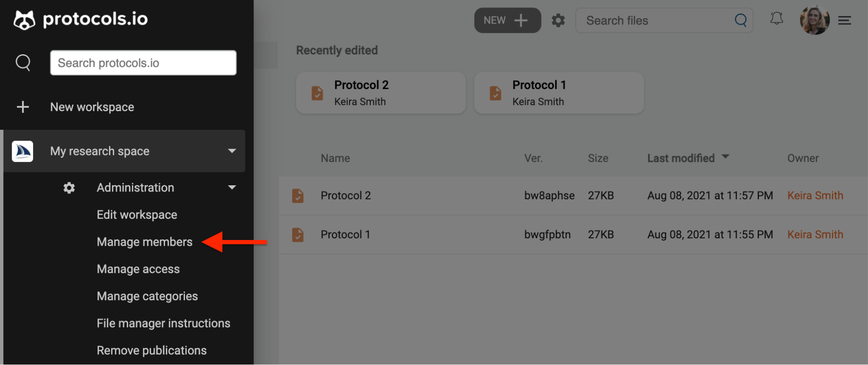Click the profile avatar photo
This screenshot has height=365, width=868.
click(815, 20)
